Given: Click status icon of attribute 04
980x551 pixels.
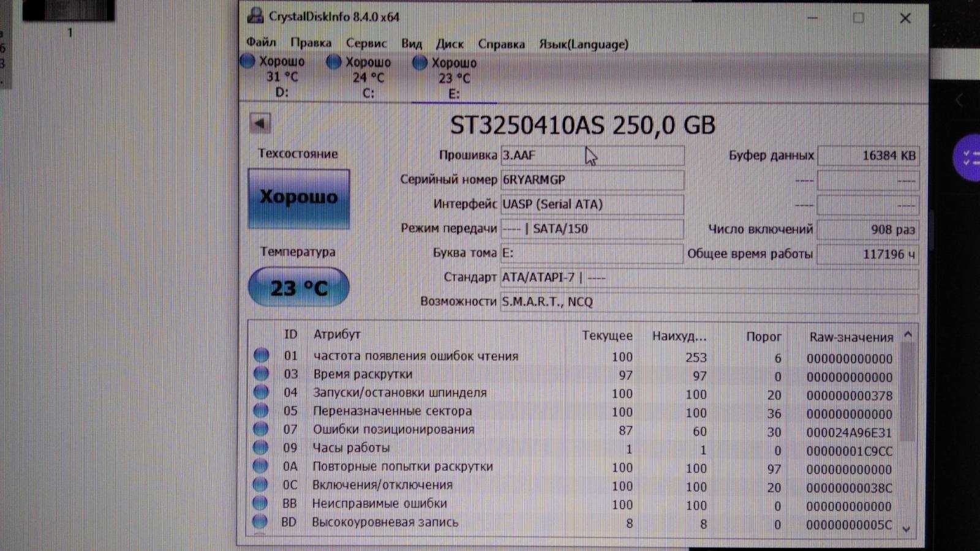Looking at the screenshot, I should 261,392.
